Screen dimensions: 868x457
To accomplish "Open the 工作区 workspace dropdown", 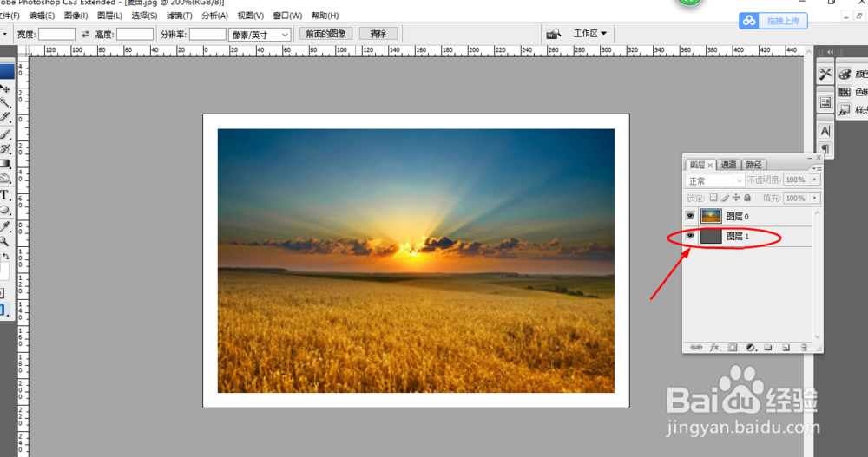I will coord(590,34).
